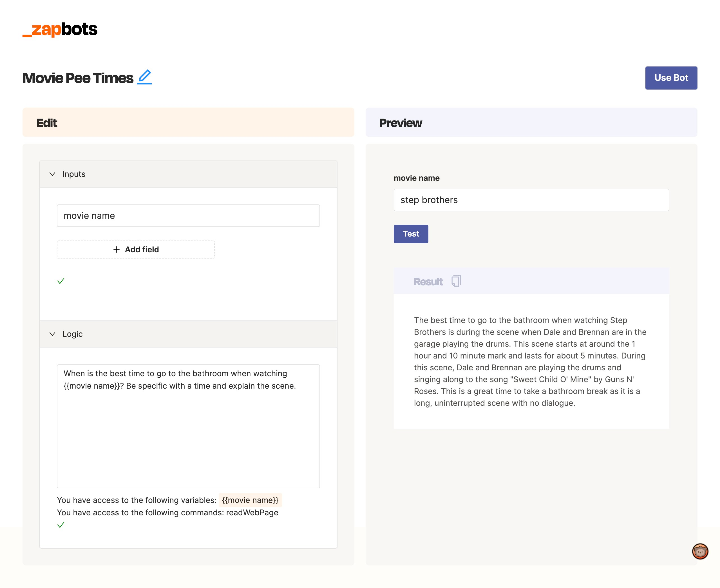Edit the bot name with pencil icon
The image size is (720, 588).
pyautogui.click(x=145, y=77)
